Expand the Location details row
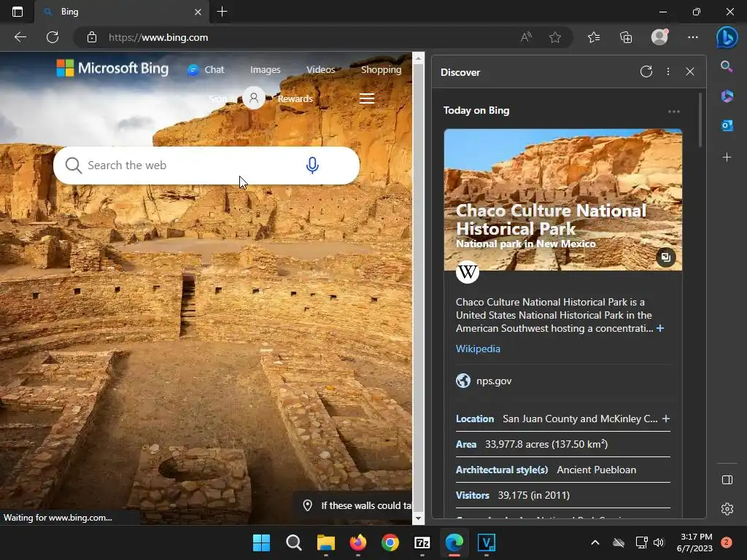This screenshot has height=560, width=747. pos(665,419)
